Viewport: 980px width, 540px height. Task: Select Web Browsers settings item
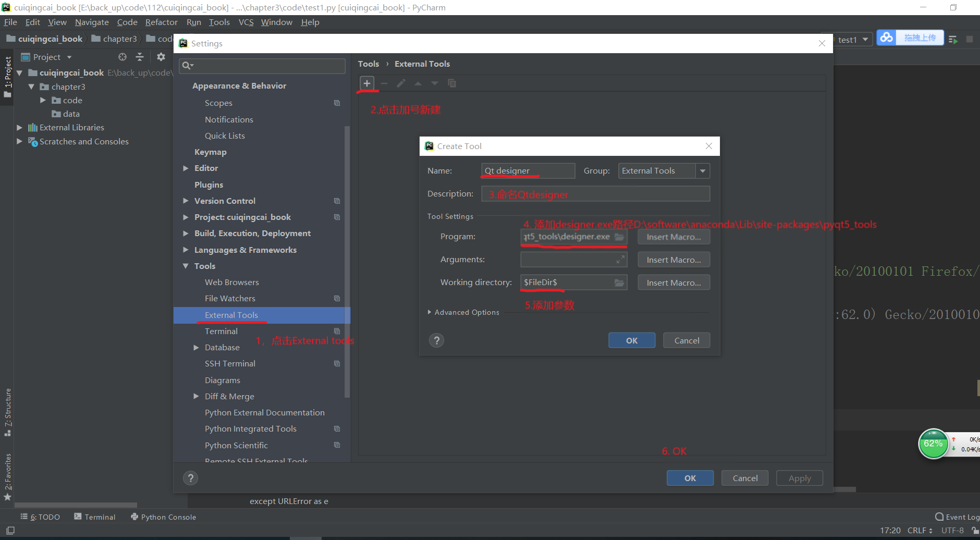click(231, 282)
